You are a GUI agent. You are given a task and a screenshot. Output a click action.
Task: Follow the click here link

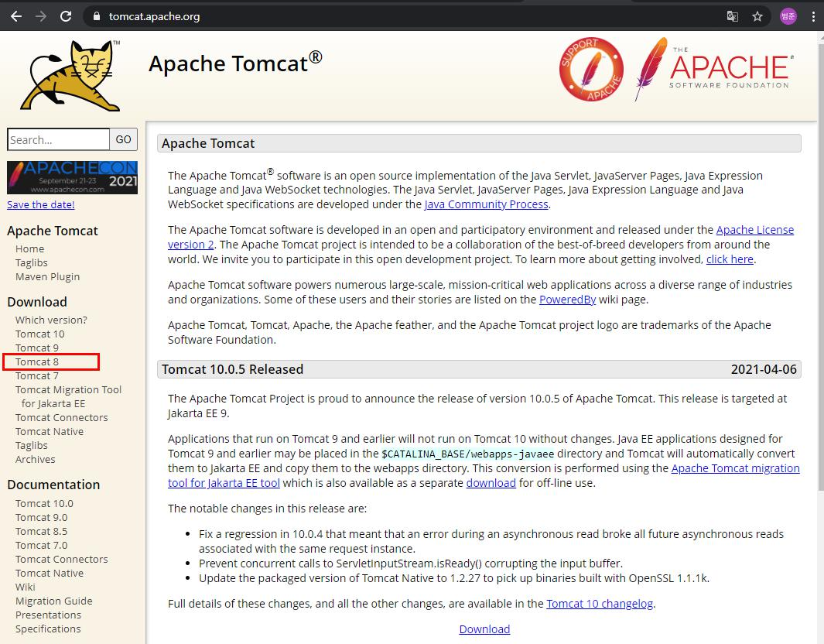coord(730,259)
